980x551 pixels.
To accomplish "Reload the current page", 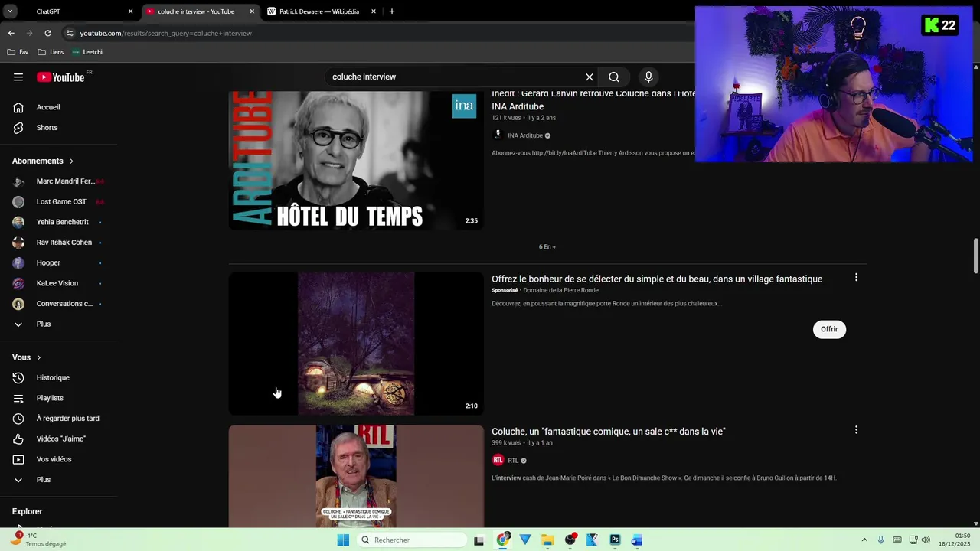I will click(47, 33).
